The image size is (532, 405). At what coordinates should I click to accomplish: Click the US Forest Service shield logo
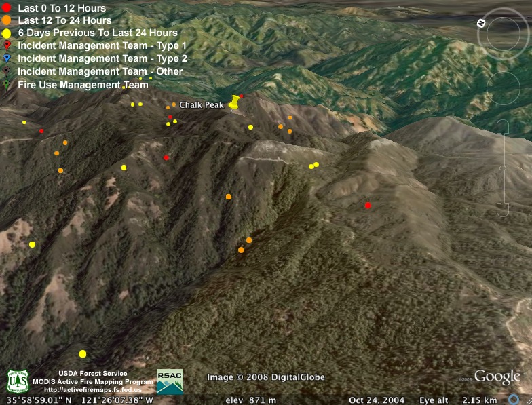tap(17, 381)
